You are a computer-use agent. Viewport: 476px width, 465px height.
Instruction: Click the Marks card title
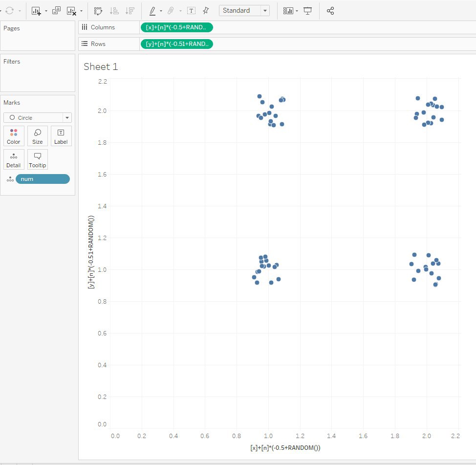point(12,103)
